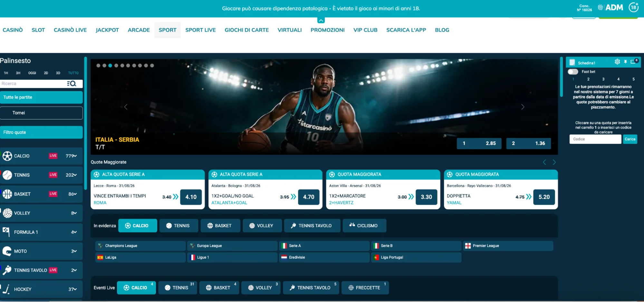
Task: Expand the Volley sport category
Action: point(41,213)
